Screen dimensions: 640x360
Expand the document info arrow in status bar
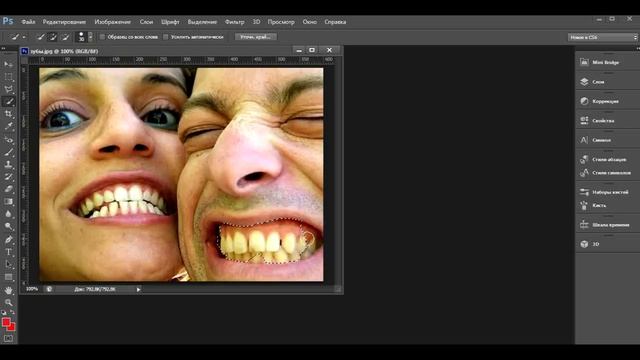[x=138, y=289]
